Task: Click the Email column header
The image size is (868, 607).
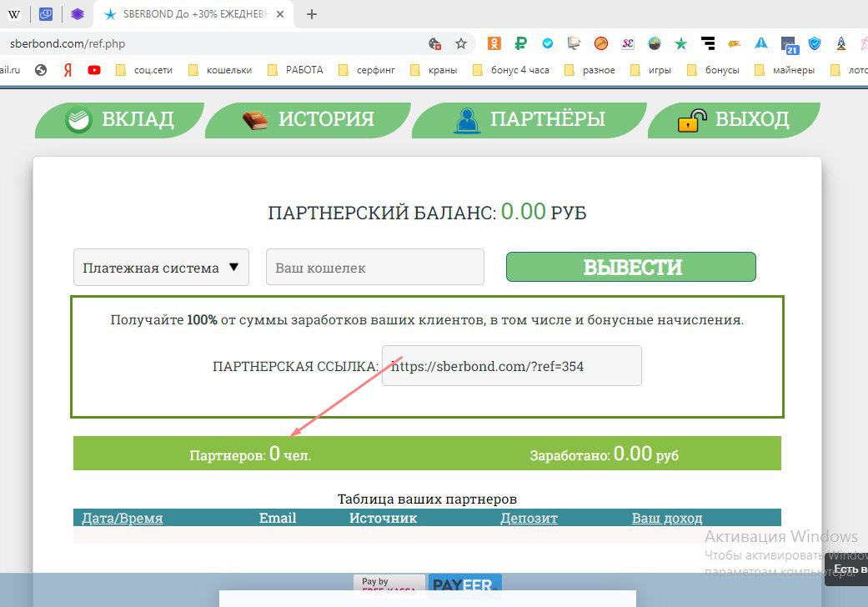Action: click(x=278, y=518)
